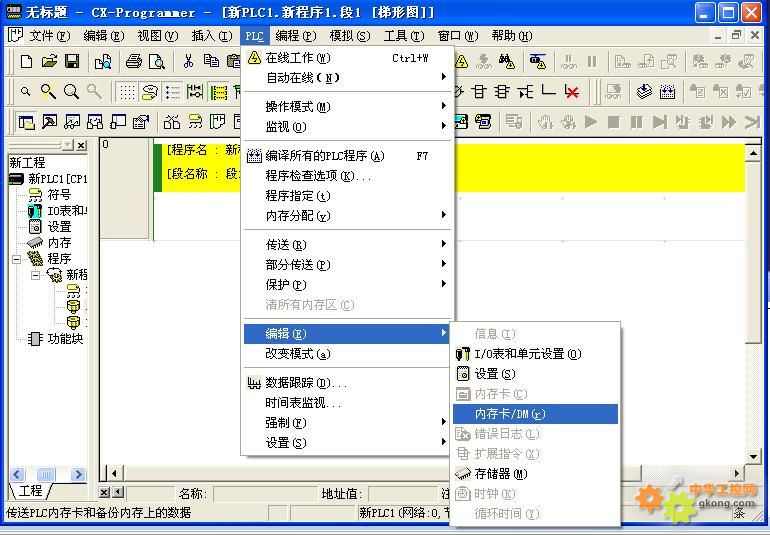
Task: Expand the 监视 (O) submenu
Action: [x=348, y=127]
